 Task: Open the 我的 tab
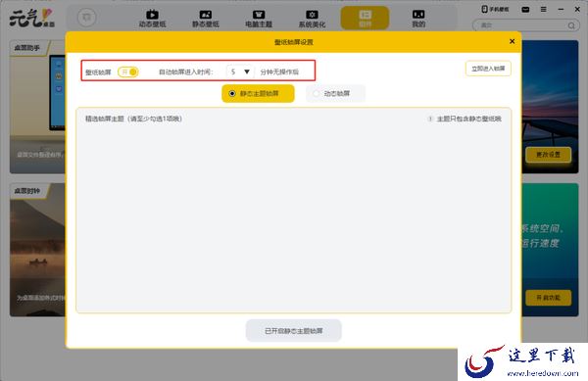(418, 19)
